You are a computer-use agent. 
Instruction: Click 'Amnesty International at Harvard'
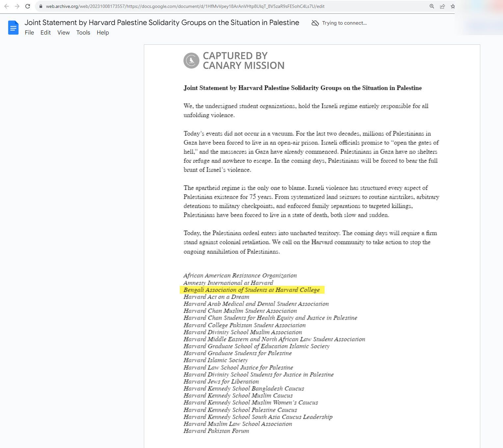click(228, 283)
